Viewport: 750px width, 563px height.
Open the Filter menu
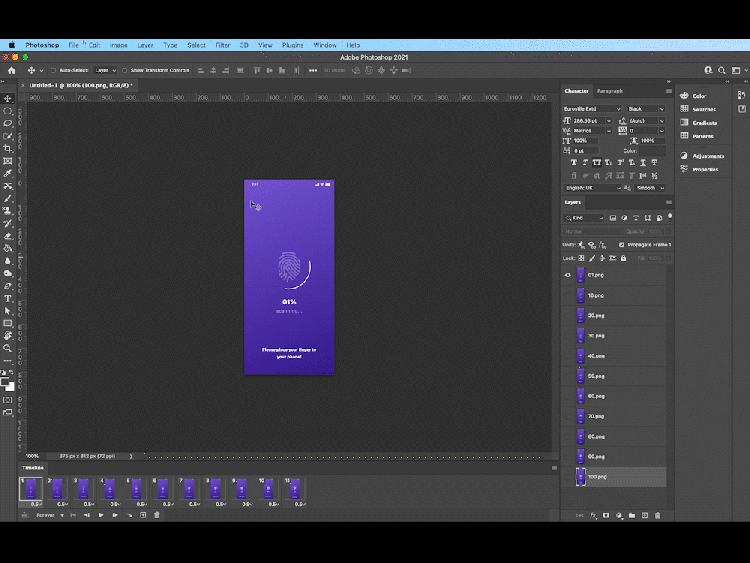[x=222, y=45]
